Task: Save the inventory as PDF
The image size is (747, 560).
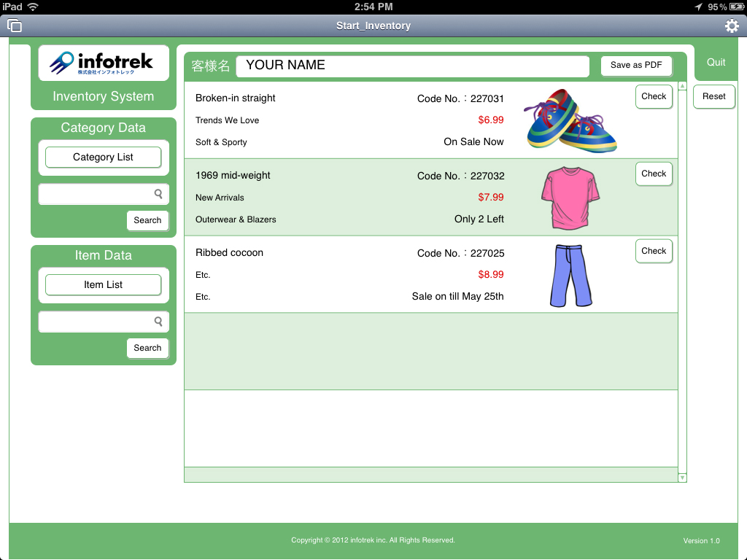Action: point(636,66)
